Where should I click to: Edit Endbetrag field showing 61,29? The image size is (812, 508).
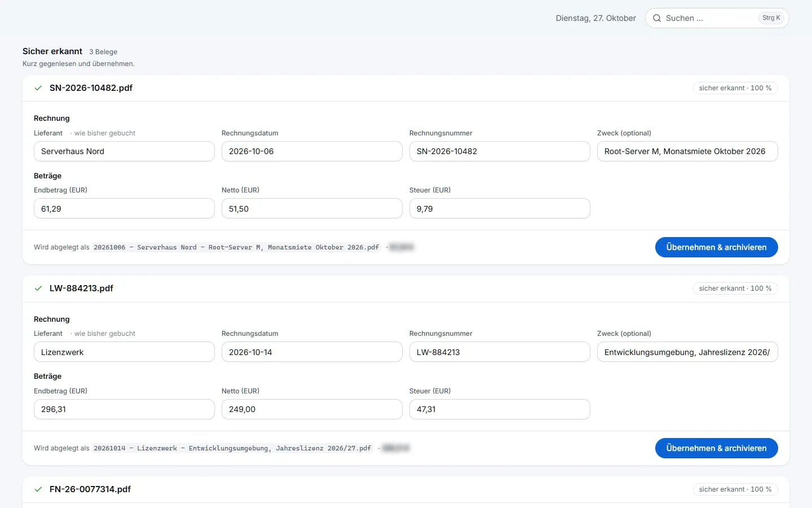[124, 208]
